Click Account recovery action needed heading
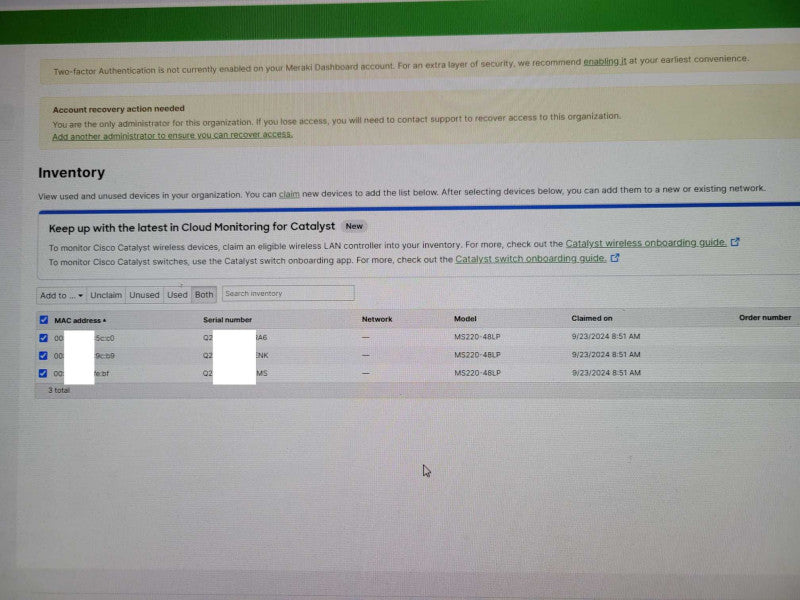Viewport: 800px width, 600px height. pyautogui.click(x=118, y=109)
